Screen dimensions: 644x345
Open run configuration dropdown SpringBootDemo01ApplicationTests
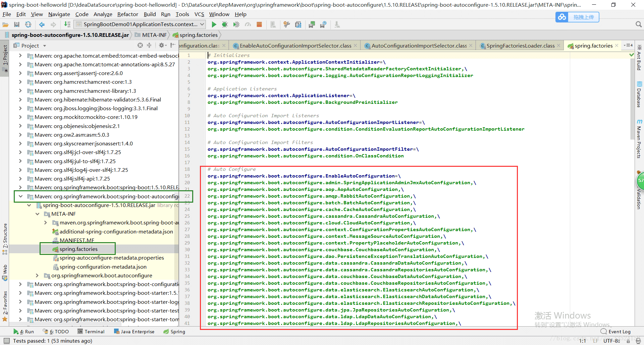click(140, 24)
